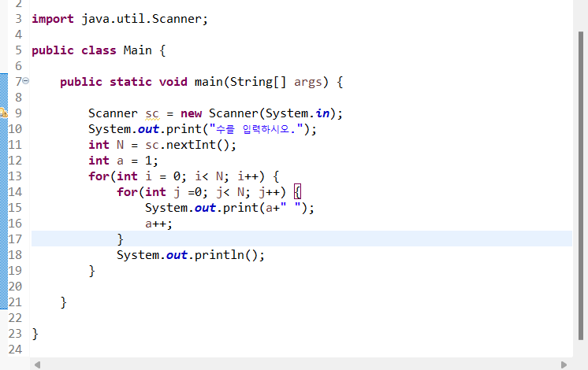The width and height of the screenshot is (588, 370).
Task: Click the variable N on line 11
Action: pos(120,145)
